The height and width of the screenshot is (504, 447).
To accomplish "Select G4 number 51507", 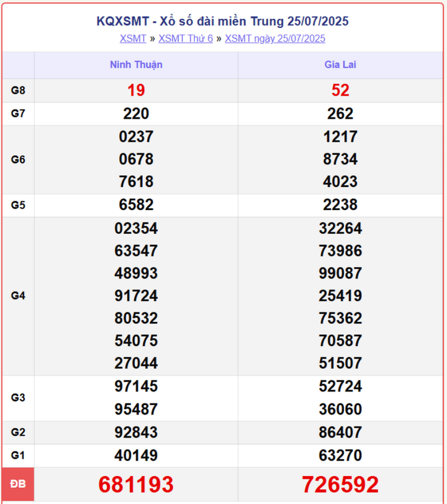I will pyautogui.click(x=340, y=363).
